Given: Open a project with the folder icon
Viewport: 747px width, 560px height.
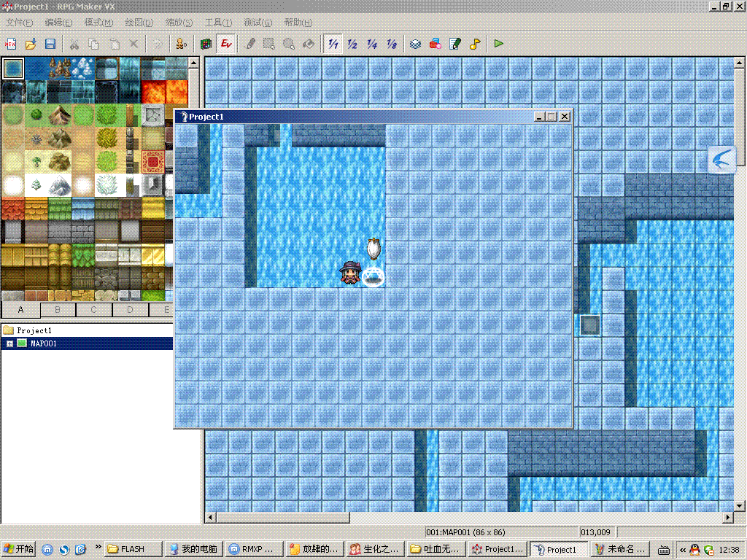Looking at the screenshot, I should tap(31, 44).
